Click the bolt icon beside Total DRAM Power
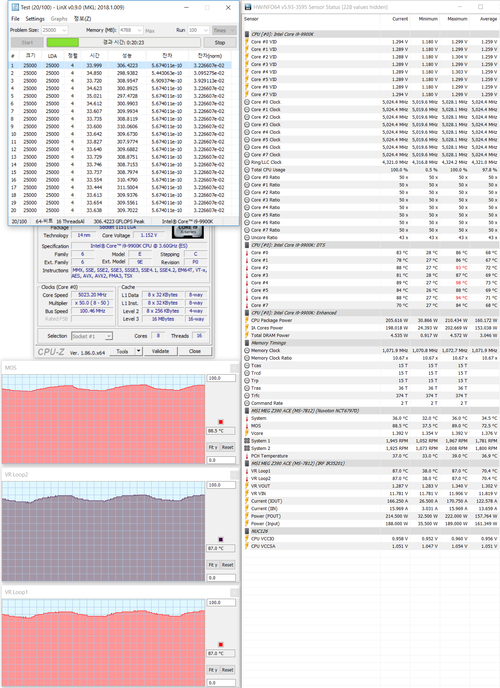The image size is (500, 688). (x=247, y=335)
